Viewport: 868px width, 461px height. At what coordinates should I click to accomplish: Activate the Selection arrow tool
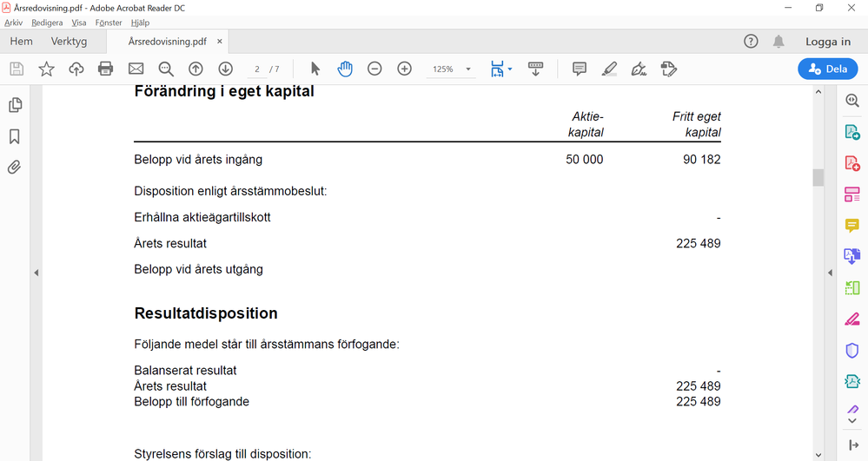315,69
